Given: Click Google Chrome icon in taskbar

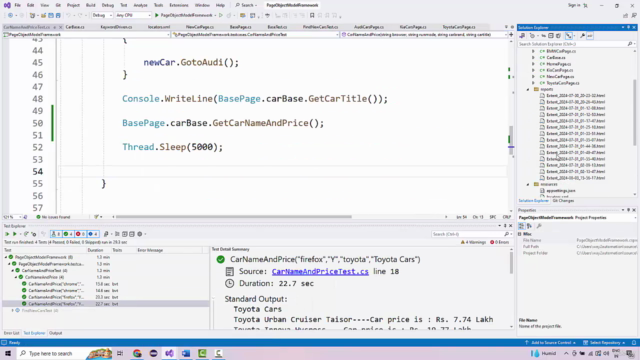Looking at the screenshot, I should tap(137, 353).
